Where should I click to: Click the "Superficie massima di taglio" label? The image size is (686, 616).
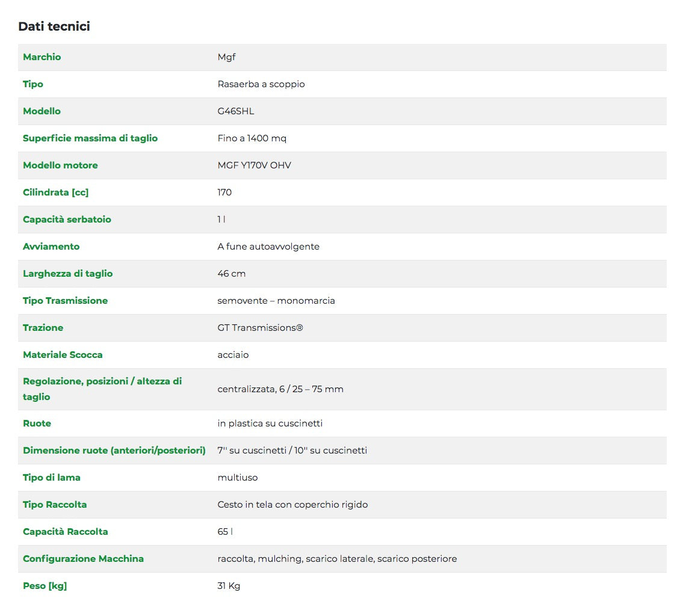pyautogui.click(x=90, y=138)
